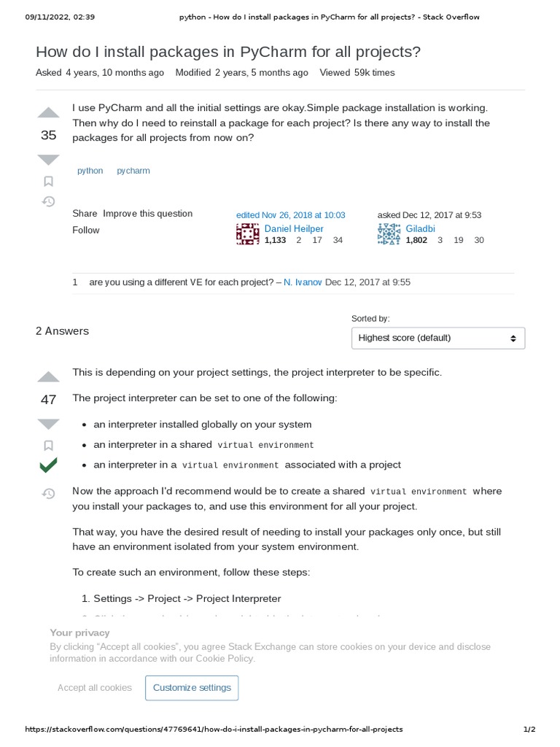Select the python tag

(90, 171)
